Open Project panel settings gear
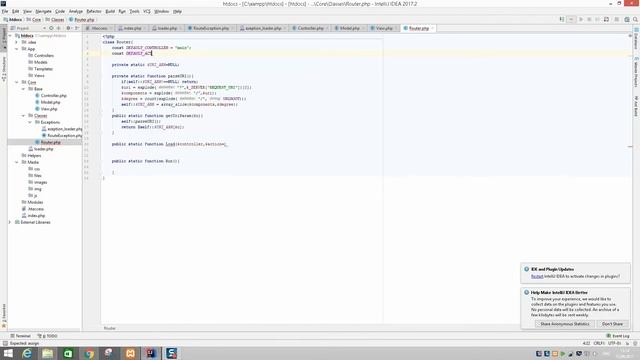 [x=68, y=28]
